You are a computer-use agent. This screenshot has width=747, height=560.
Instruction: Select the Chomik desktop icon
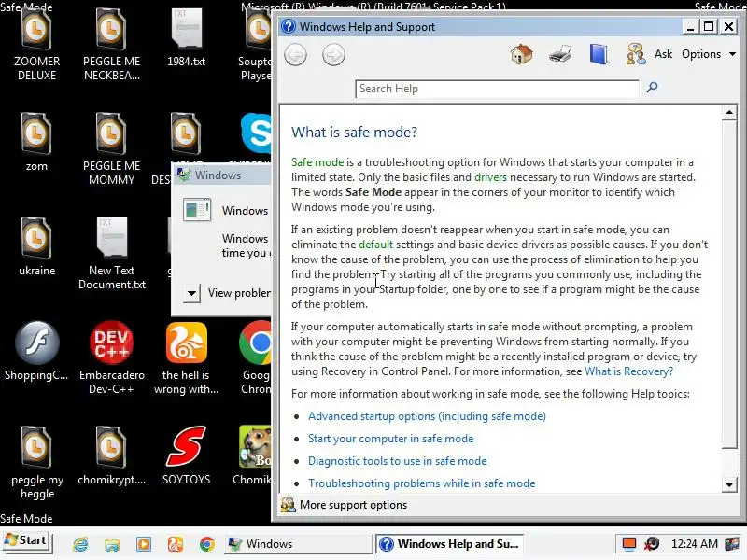point(252,456)
